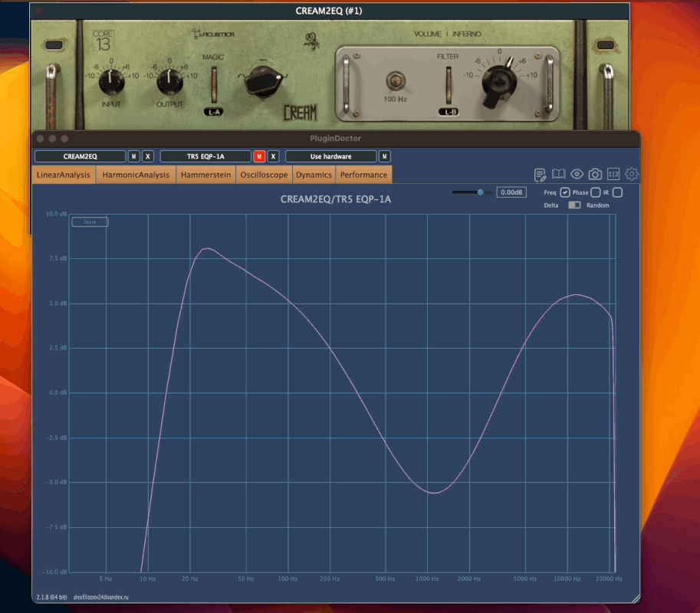Click the OUTPUT knob on CREAM2EQ
The width and height of the screenshot is (700, 613).
click(x=169, y=82)
